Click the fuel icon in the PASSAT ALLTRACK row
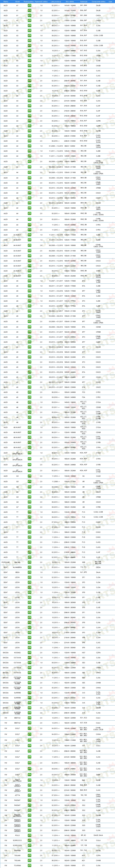This screenshot has height=868, width=115. click(x=30, y=815)
